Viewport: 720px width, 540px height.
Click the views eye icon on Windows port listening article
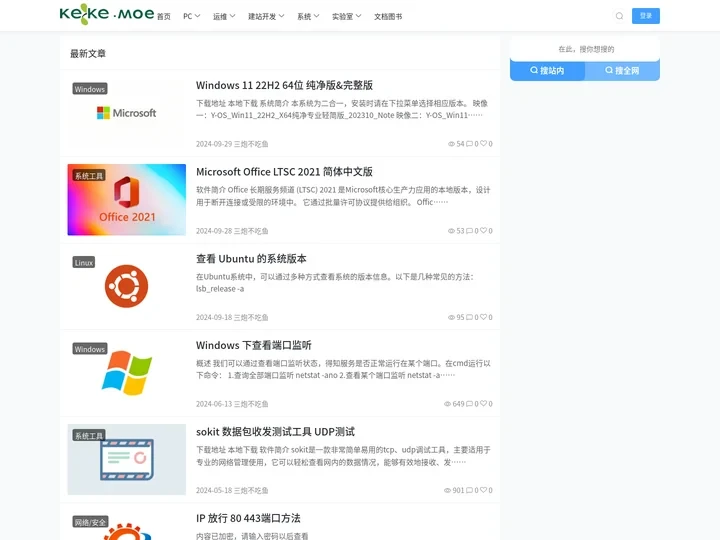[447, 404]
